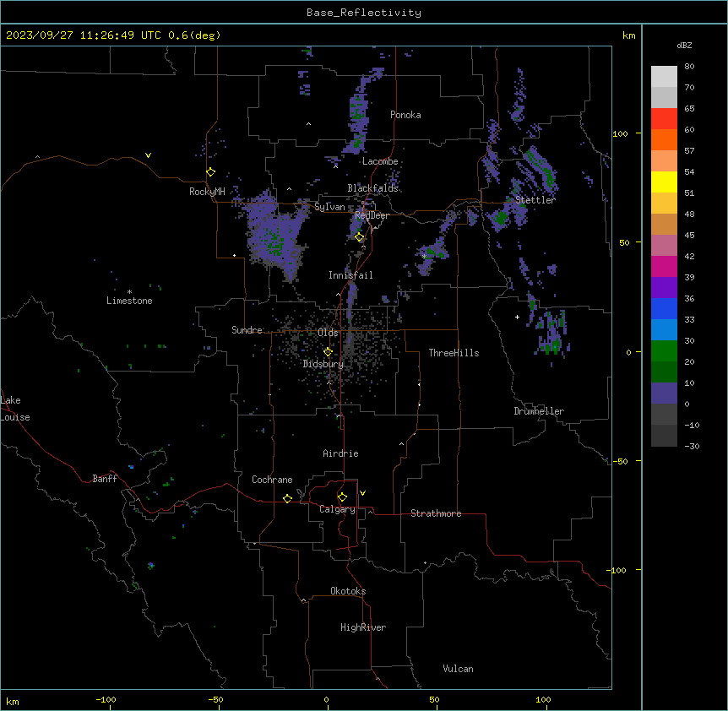This screenshot has height=711, width=728.
Task: Click the -50 tick label on vertical axis
Action: coord(620,461)
